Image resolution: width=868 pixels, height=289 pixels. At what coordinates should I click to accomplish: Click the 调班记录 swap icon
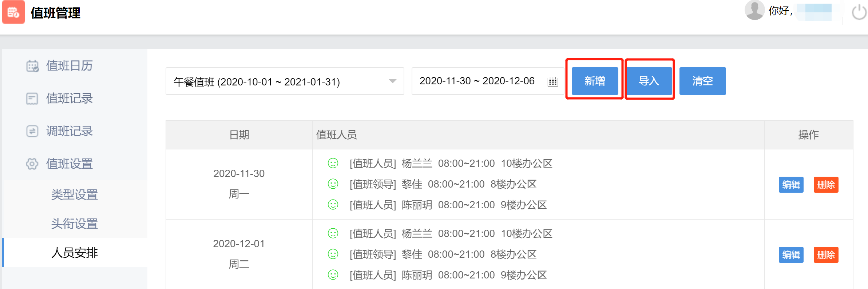coord(32,131)
